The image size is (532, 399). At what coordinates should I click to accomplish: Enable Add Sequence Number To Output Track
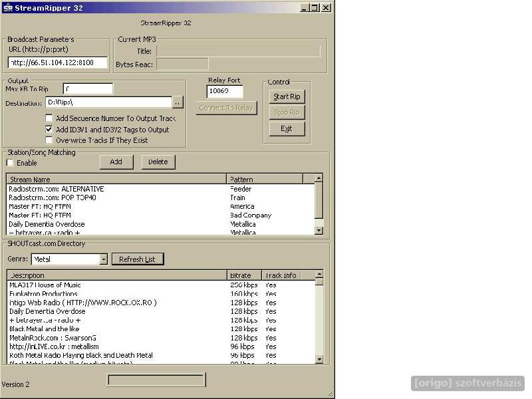coord(49,118)
